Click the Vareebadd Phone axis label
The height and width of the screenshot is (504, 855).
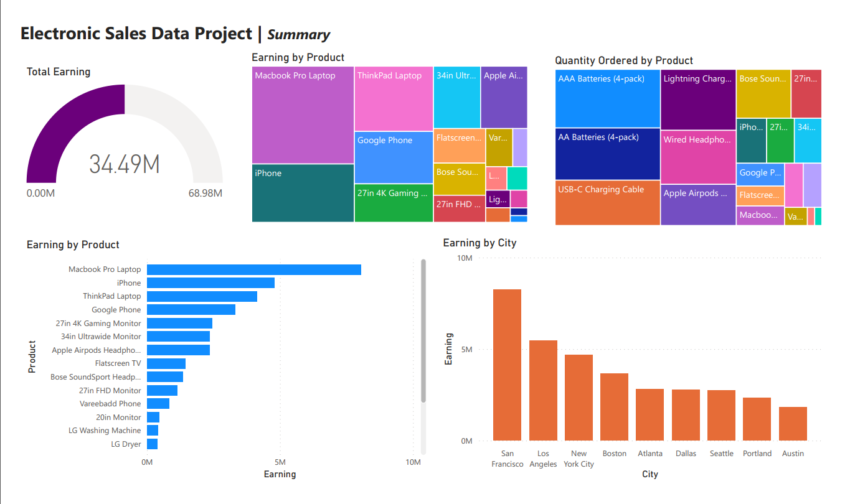(x=110, y=404)
